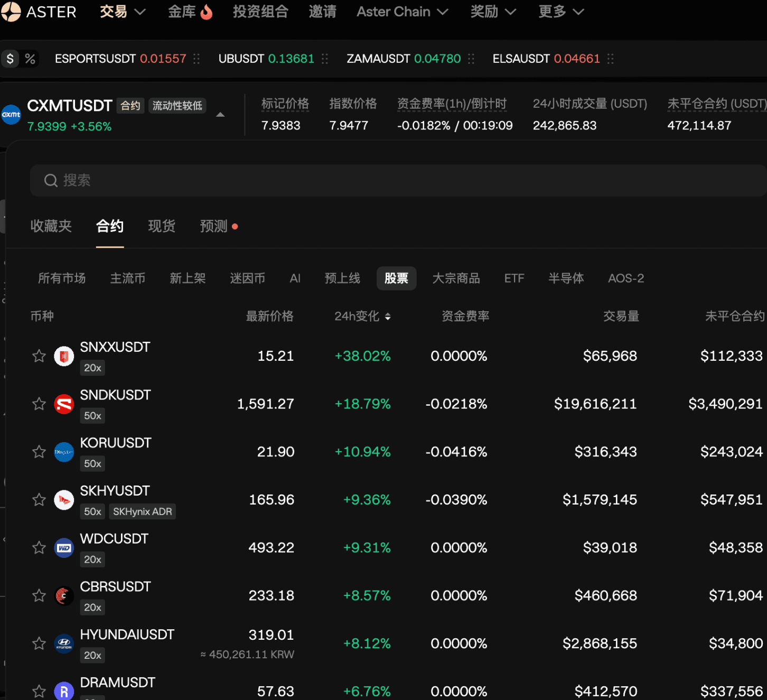This screenshot has height=700, width=767.
Task: Favorite CBRSUSDT with its star
Action: [39, 596]
